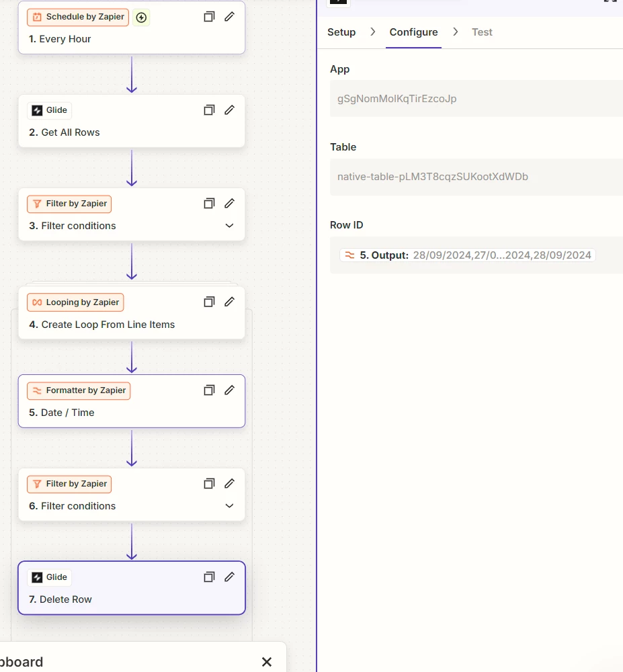Click the App field with gSgNomMolKqTirEzcoJp
623x672 pixels.
pos(476,99)
